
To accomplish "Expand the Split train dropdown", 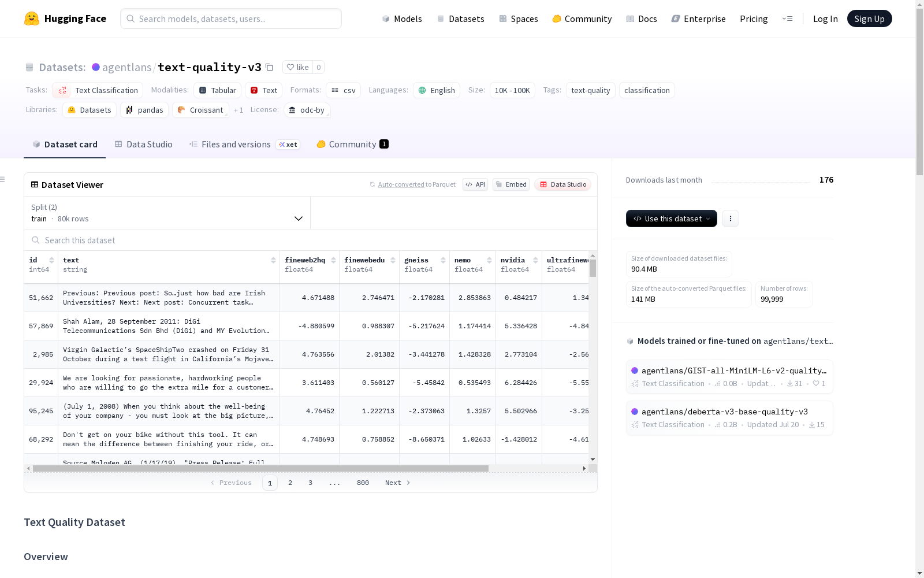I will tap(167, 213).
